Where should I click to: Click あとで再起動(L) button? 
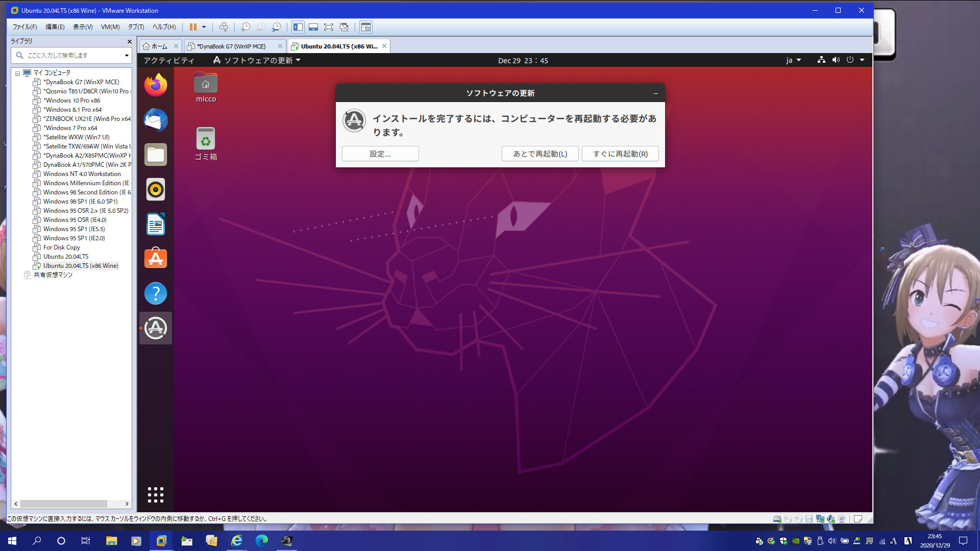540,154
